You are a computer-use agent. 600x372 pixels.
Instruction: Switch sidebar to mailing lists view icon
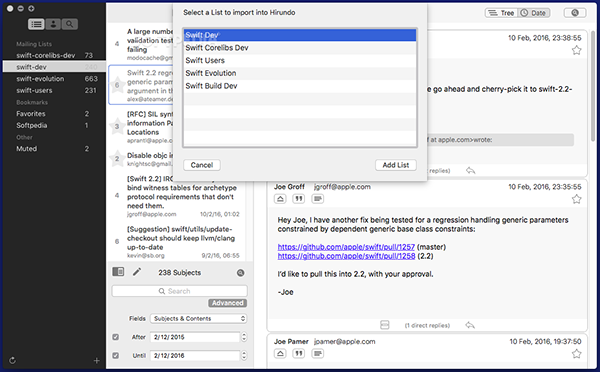pyautogui.click(x=36, y=24)
